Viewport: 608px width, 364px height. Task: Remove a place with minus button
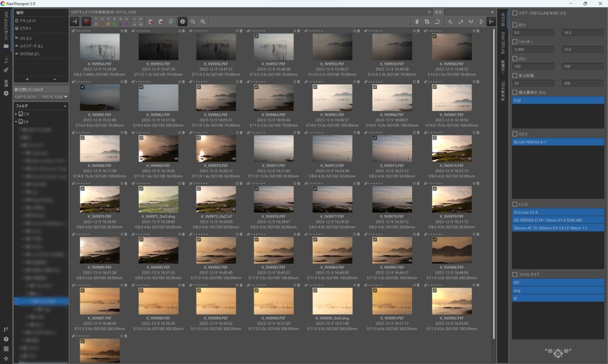pyautogui.click(x=55, y=79)
